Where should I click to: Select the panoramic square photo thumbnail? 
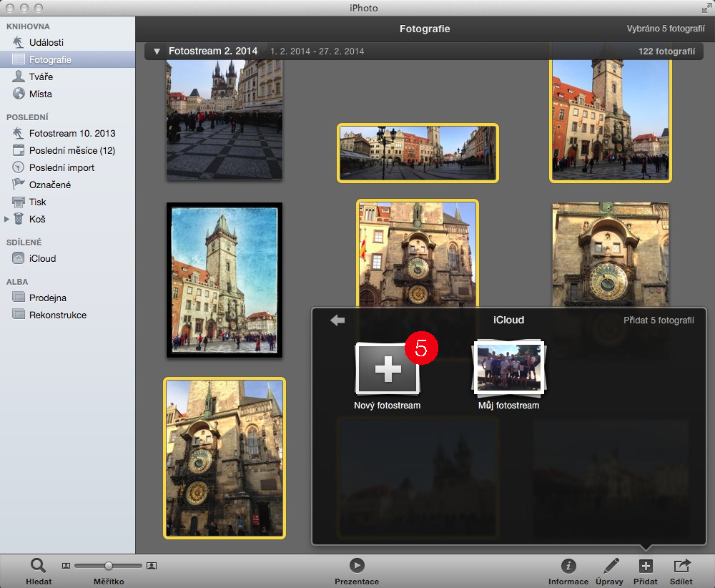418,152
